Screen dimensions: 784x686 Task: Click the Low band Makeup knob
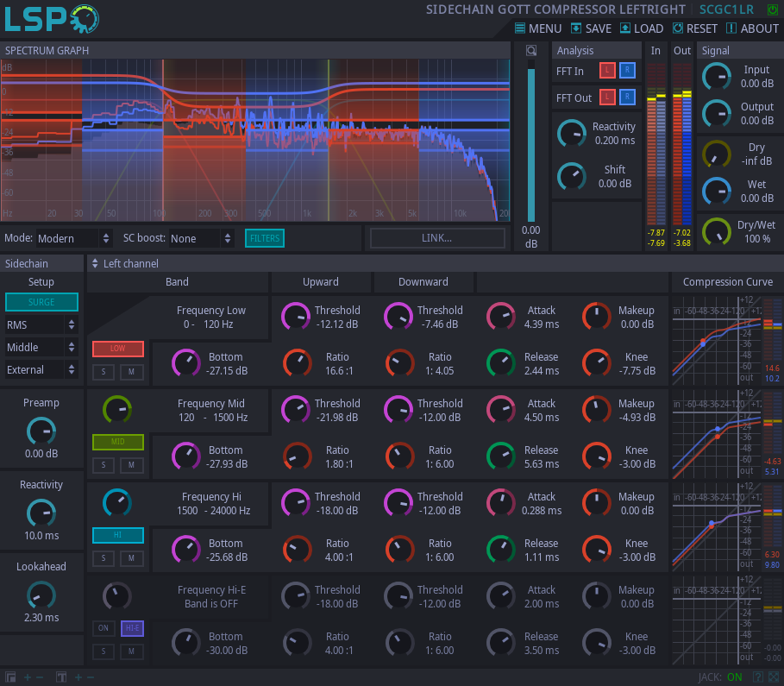point(597,317)
